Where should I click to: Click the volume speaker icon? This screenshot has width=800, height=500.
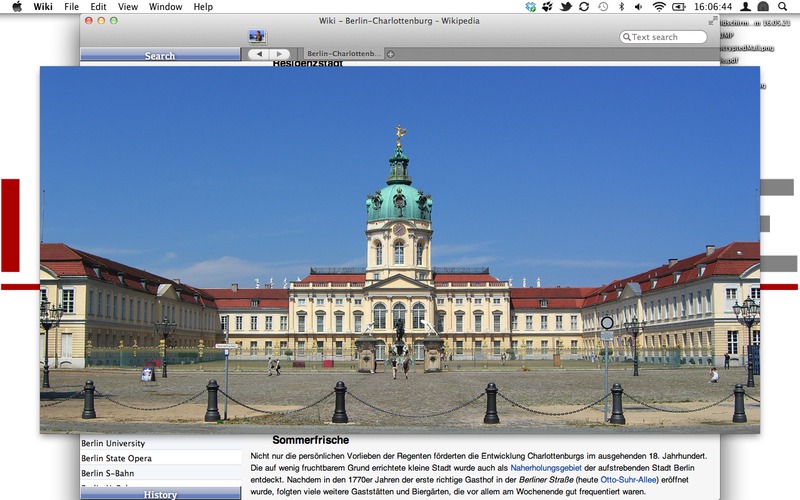point(639,7)
